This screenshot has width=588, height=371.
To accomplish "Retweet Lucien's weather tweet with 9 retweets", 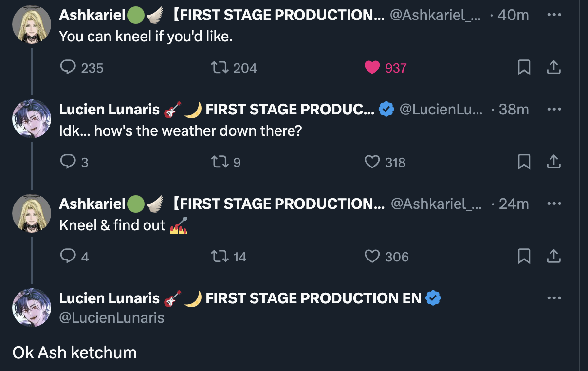I will click(220, 162).
